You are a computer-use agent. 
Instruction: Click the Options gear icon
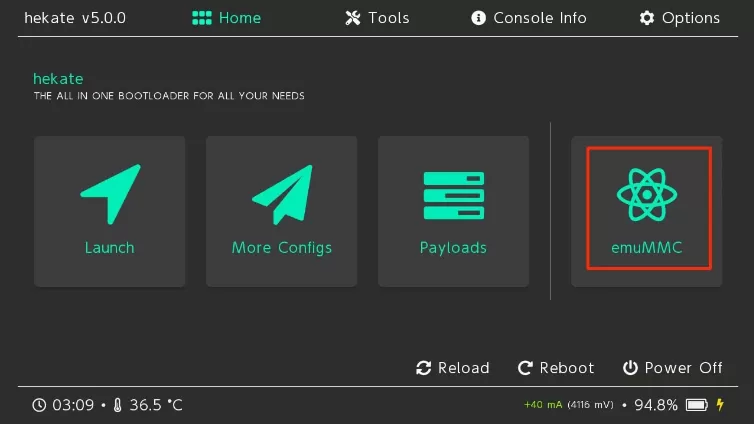647,18
